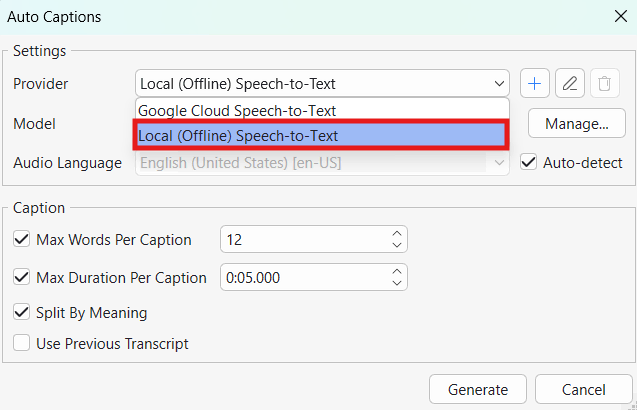Select Google Cloud Speech-to-Text option

[322, 110]
